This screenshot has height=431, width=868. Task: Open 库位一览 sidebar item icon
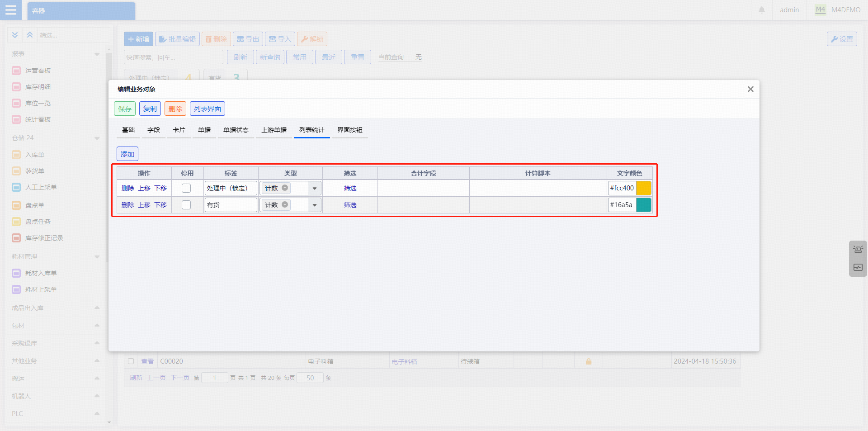pyautogui.click(x=16, y=103)
